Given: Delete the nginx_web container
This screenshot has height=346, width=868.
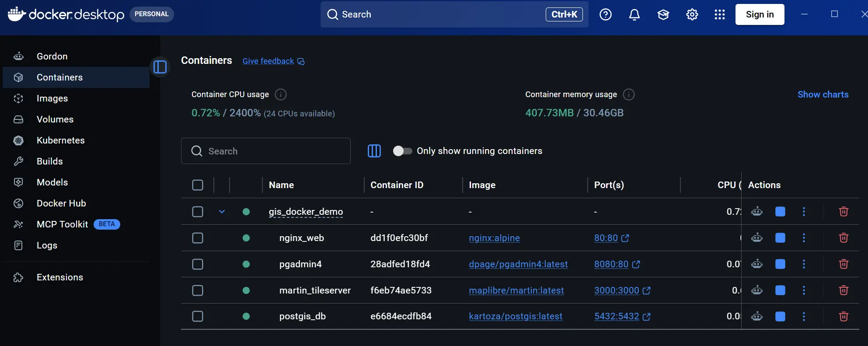Looking at the screenshot, I should [x=844, y=238].
